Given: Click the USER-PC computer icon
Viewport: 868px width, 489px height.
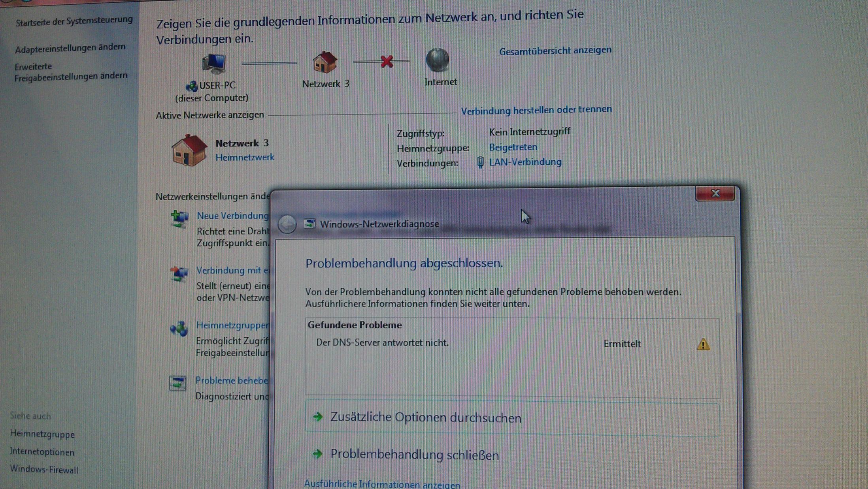Looking at the screenshot, I should pos(214,63).
